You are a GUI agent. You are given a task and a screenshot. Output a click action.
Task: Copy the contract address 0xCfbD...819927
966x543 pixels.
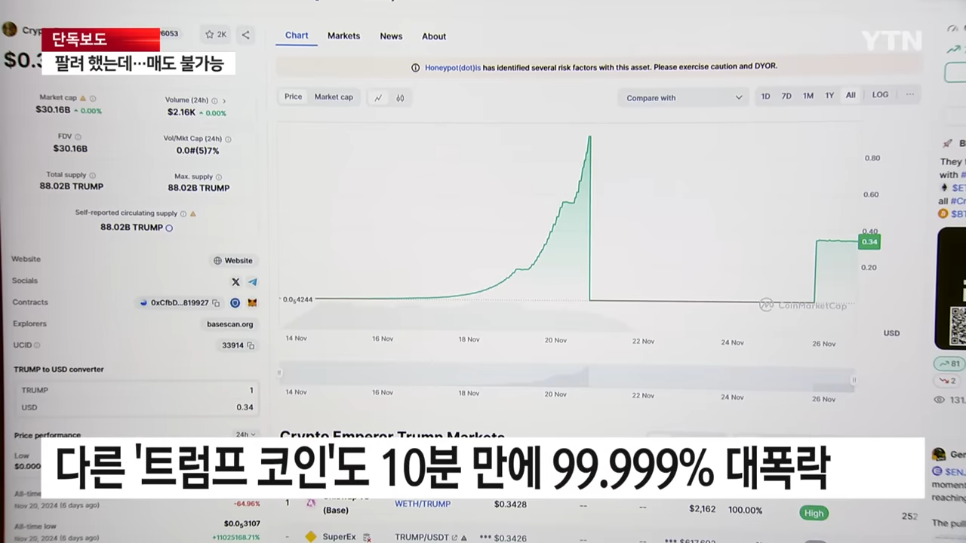click(216, 303)
